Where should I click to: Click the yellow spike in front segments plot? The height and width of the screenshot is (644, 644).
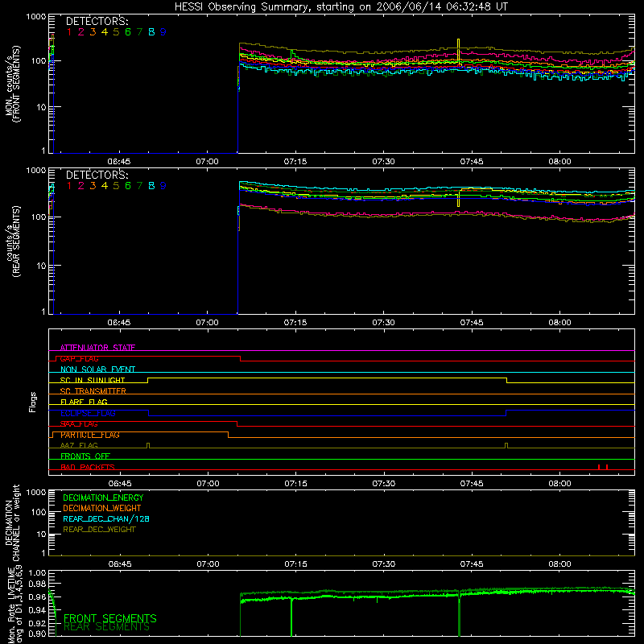[458, 52]
